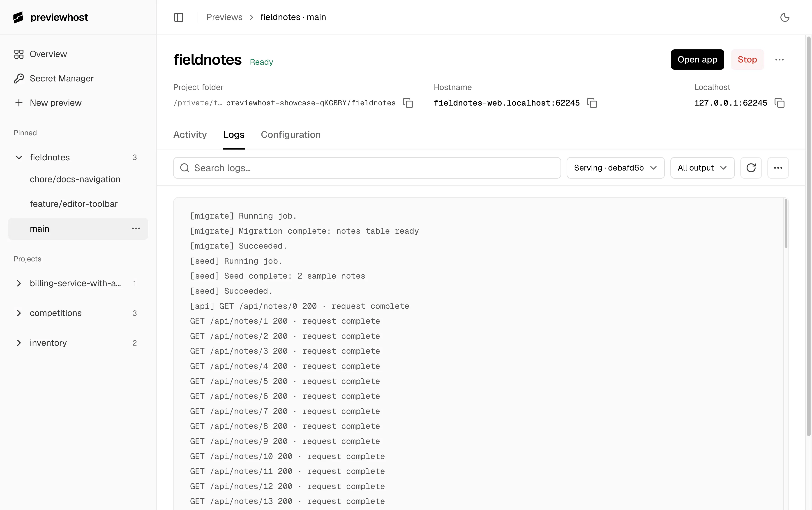Toggle the sidebar panel icon

178,17
